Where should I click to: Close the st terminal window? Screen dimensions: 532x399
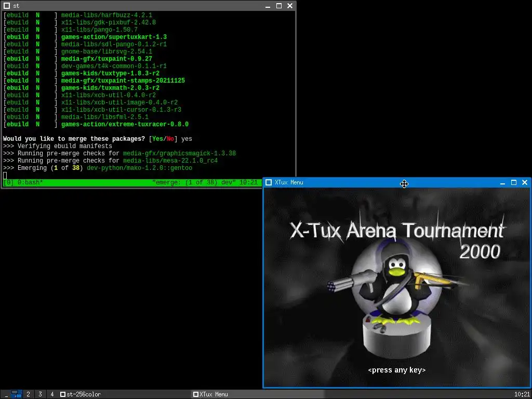coord(290,6)
